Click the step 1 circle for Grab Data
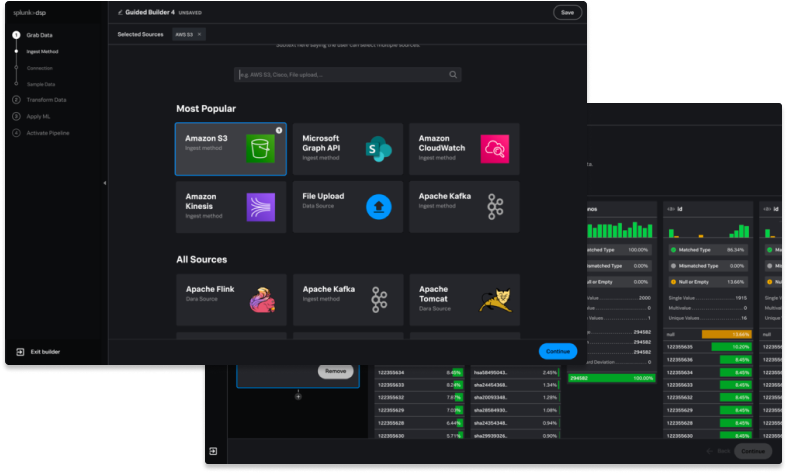 coord(16,35)
